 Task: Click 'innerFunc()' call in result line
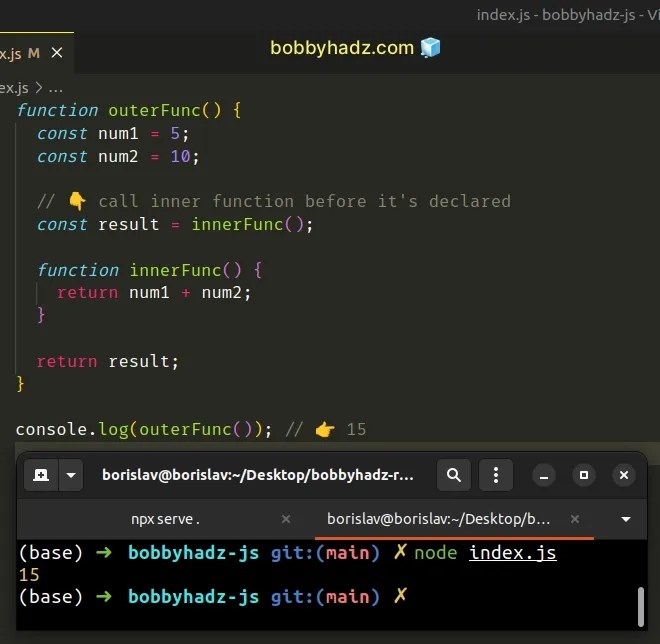pyautogui.click(x=248, y=224)
